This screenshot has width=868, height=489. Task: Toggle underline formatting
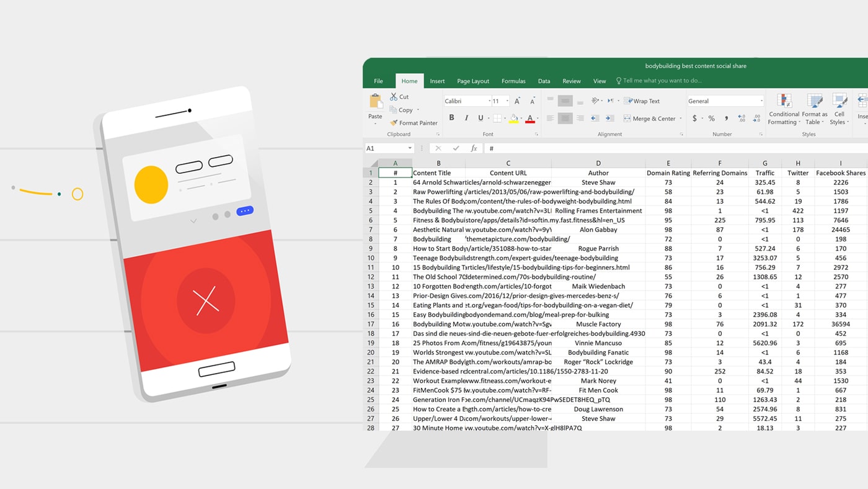pos(480,118)
